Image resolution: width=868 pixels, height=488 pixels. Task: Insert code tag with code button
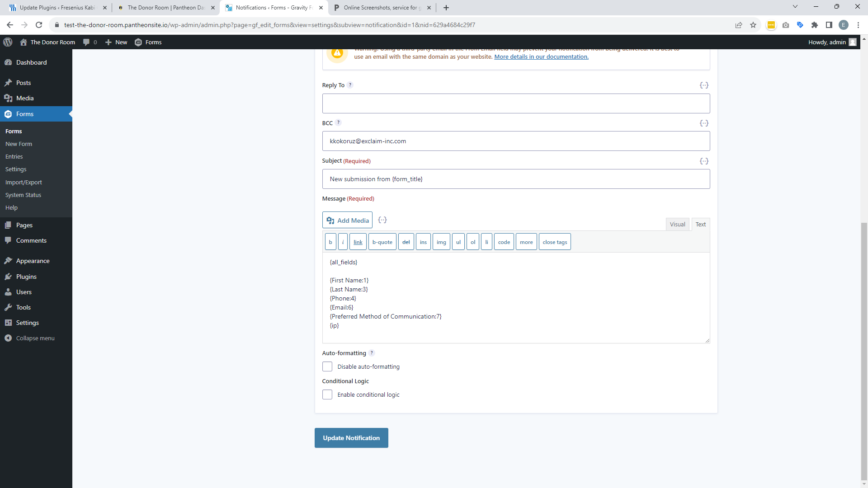point(504,242)
